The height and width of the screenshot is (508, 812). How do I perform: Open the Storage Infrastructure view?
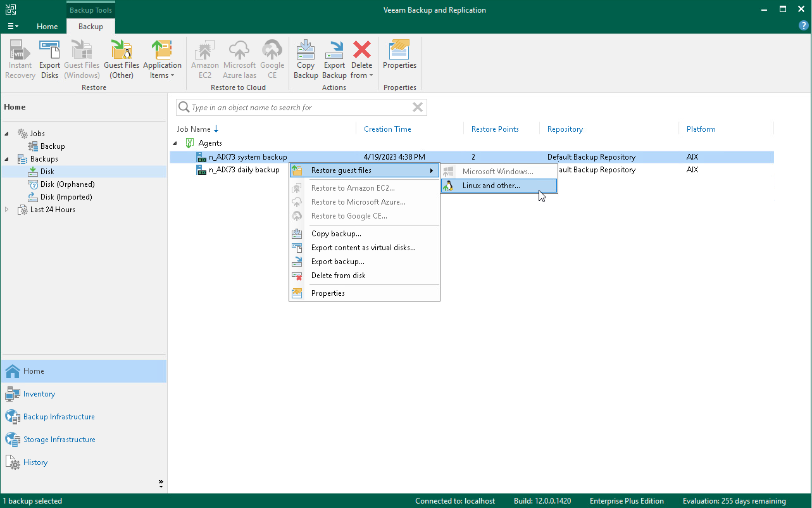point(84,440)
